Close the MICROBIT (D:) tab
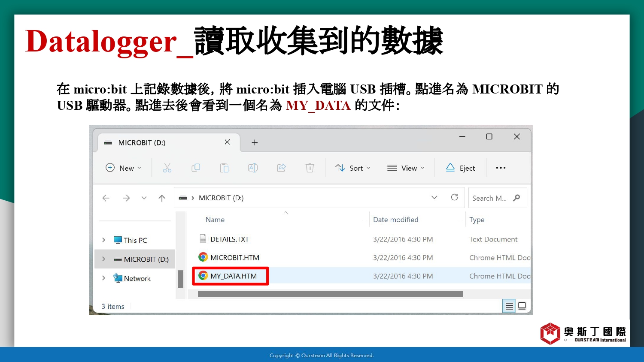 [228, 142]
